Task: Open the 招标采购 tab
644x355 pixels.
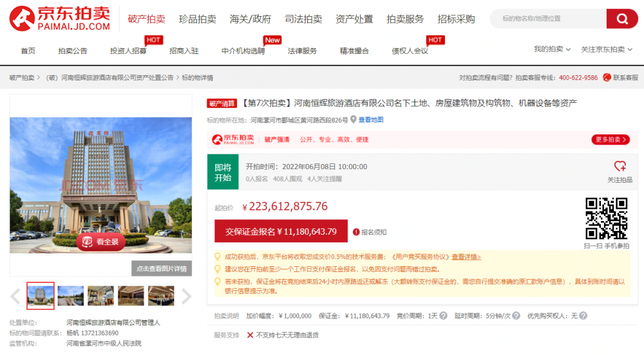Action: pyautogui.click(x=456, y=19)
